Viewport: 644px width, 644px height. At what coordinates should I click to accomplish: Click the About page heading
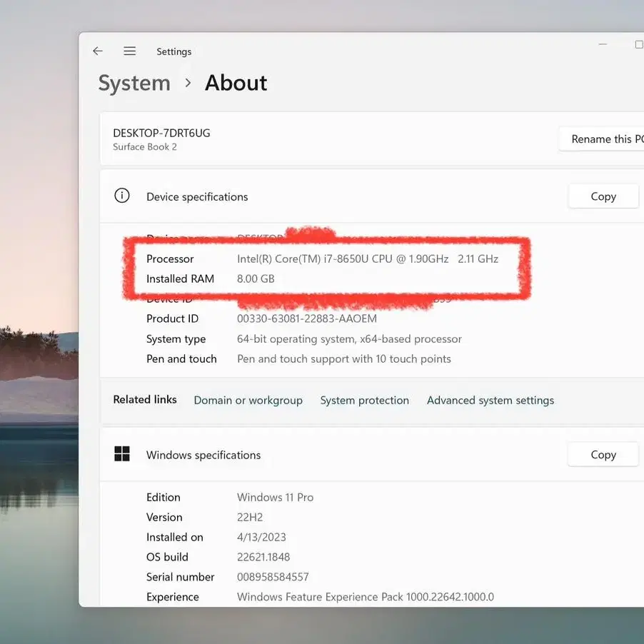click(236, 83)
